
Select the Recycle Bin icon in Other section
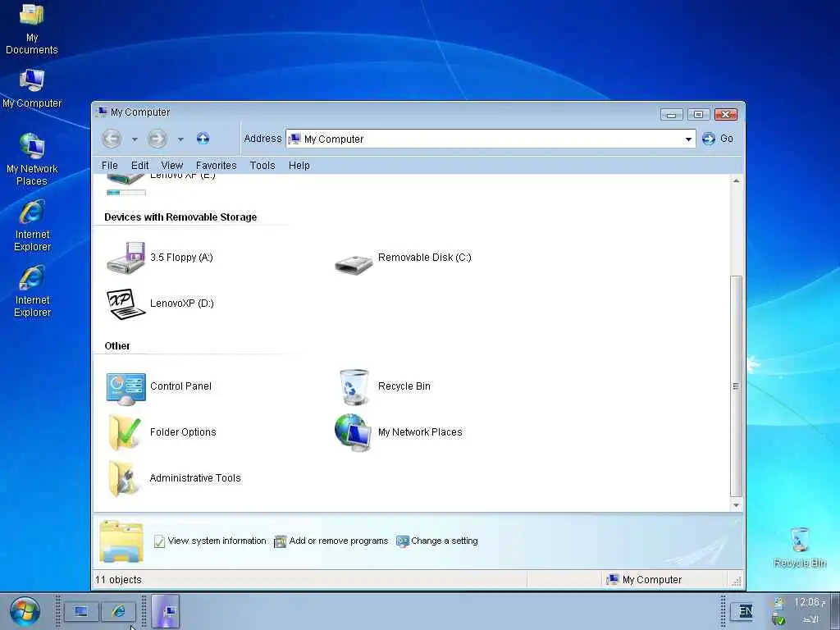354,387
